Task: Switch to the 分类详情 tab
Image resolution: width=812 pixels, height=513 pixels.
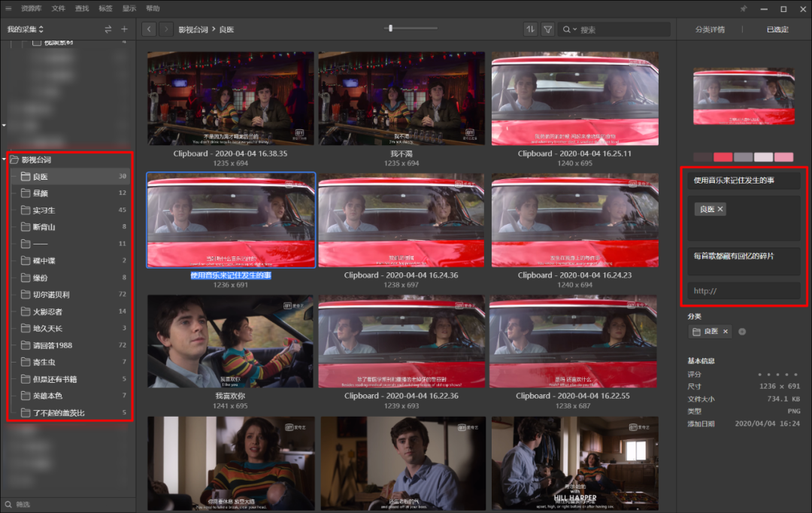Action: (x=710, y=29)
